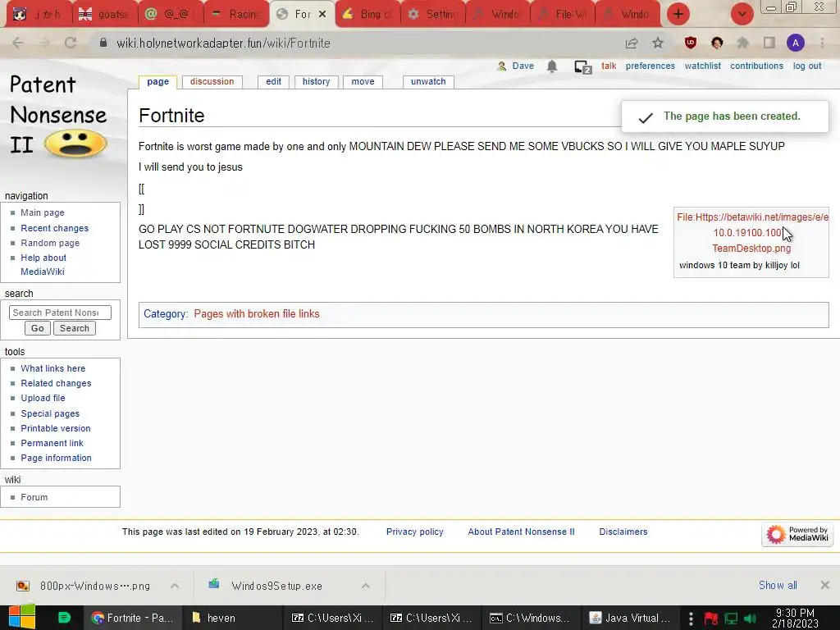
Task: Click the browser back arrow
Action: (x=18, y=43)
